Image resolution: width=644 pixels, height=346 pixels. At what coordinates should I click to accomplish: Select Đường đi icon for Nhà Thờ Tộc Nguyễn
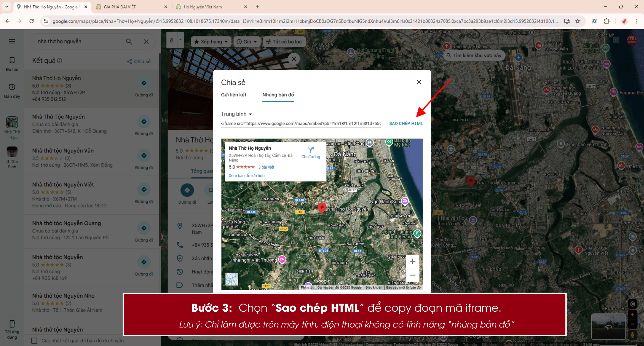tap(144, 122)
